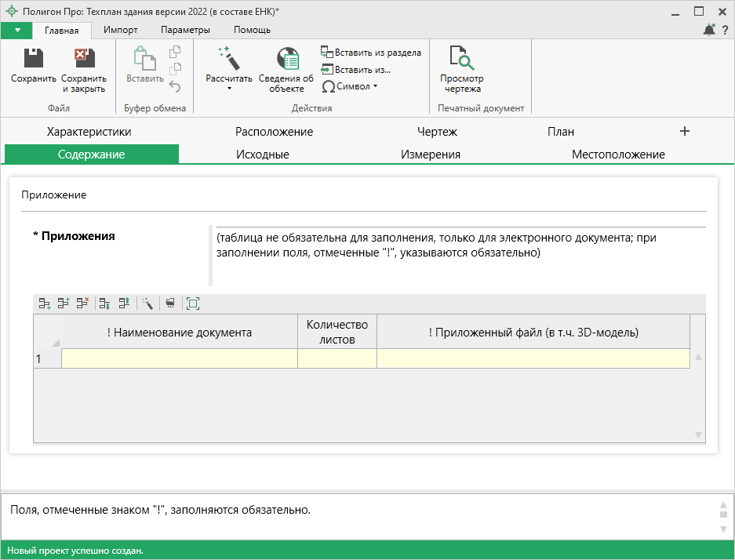Open the Измерения section tab
Image resolution: width=735 pixels, height=560 pixels.
[430, 155]
